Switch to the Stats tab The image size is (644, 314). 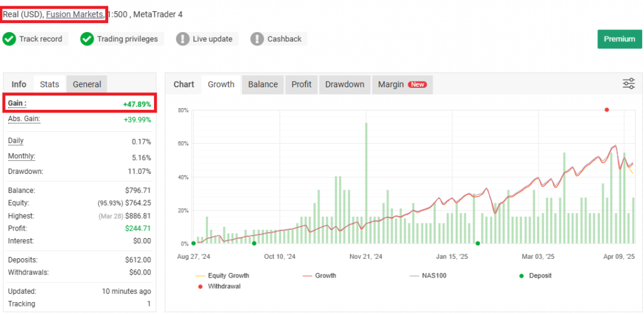coord(50,84)
